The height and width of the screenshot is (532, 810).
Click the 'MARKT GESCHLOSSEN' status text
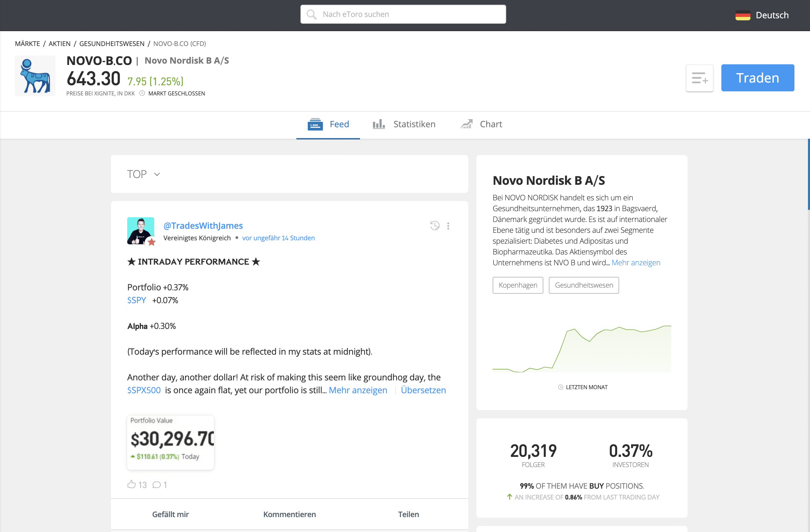pyautogui.click(x=177, y=93)
